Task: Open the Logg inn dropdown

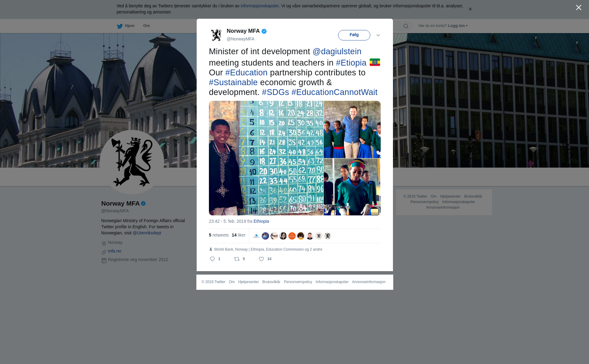Action: click(x=458, y=26)
